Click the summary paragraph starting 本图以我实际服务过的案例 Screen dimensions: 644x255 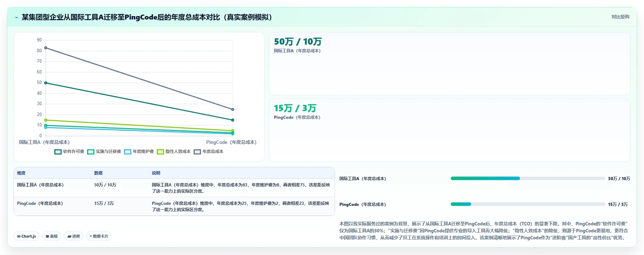click(x=484, y=231)
